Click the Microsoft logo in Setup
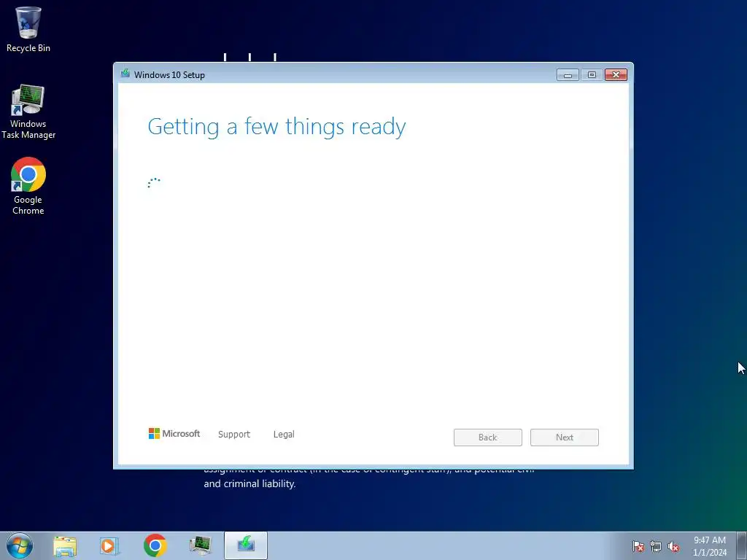Viewport: 747px width, 560px height. (x=174, y=433)
